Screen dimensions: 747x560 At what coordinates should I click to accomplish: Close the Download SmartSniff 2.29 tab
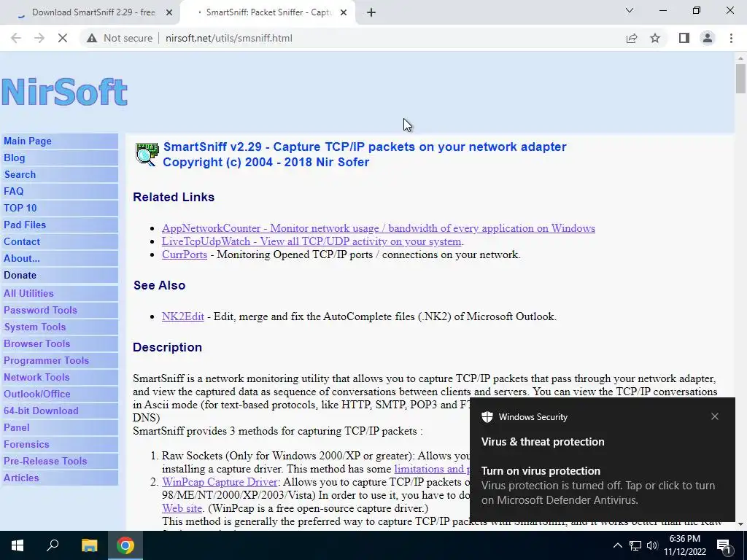pyautogui.click(x=169, y=12)
